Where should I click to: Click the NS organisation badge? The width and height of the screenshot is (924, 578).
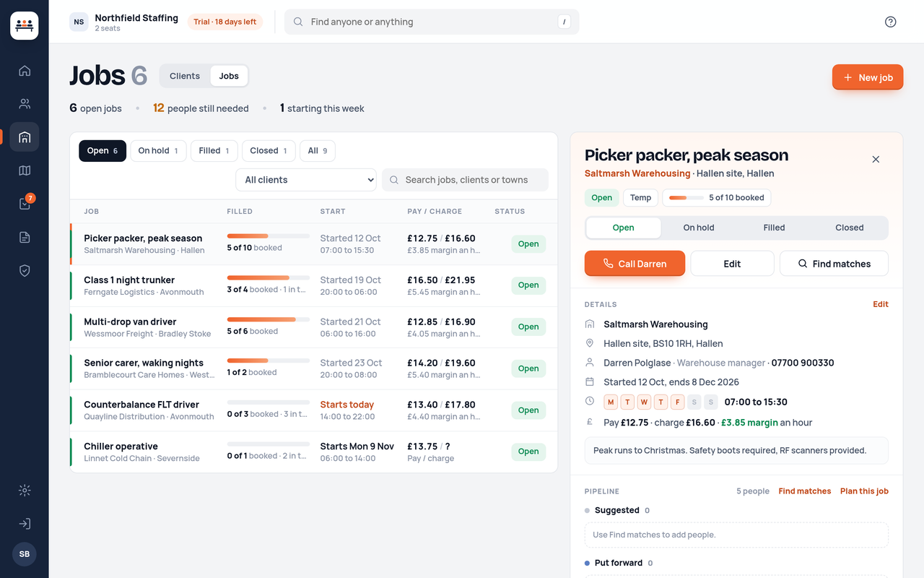pos(79,22)
